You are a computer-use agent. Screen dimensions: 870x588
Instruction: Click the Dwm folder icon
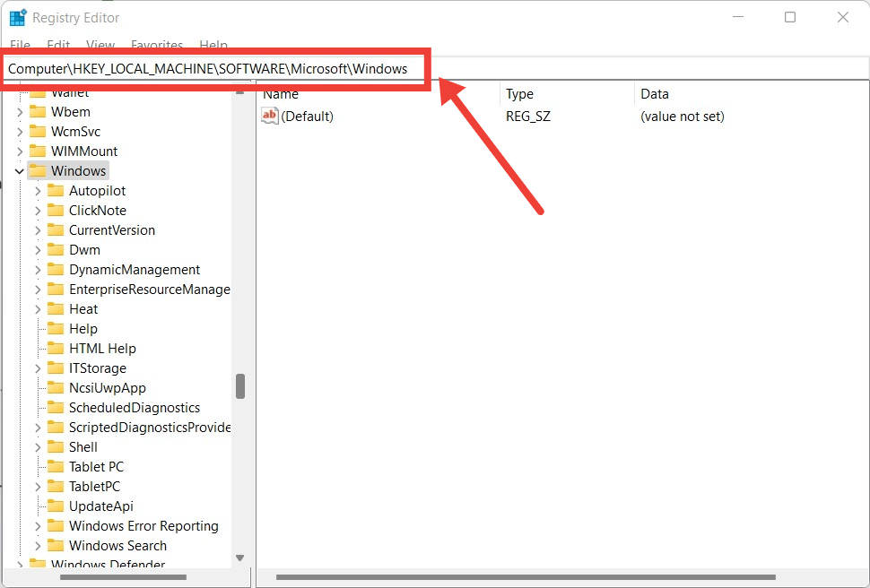56,249
